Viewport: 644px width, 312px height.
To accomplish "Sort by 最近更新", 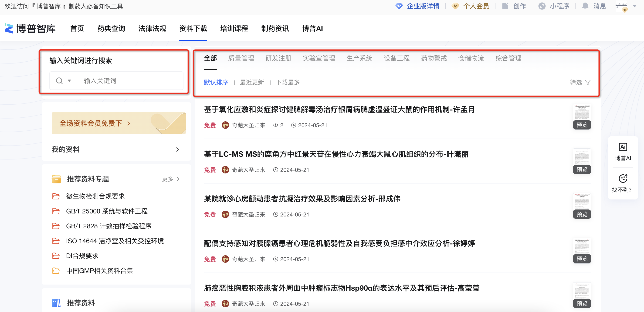I will pyautogui.click(x=252, y=82).
